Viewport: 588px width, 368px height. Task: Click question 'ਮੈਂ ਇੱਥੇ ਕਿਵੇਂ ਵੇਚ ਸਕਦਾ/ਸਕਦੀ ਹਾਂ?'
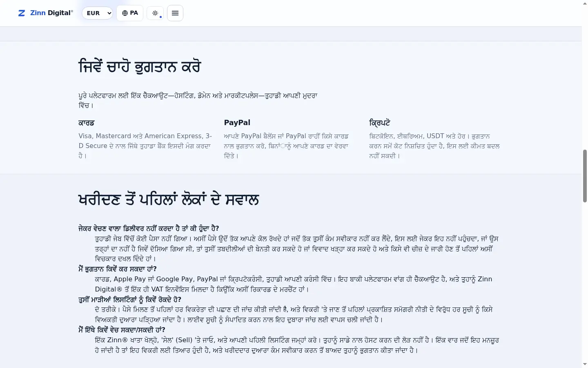(122, 330)
